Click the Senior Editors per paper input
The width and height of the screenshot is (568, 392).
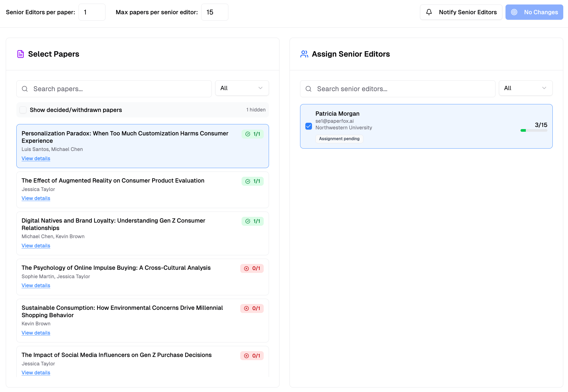point(92,12)
